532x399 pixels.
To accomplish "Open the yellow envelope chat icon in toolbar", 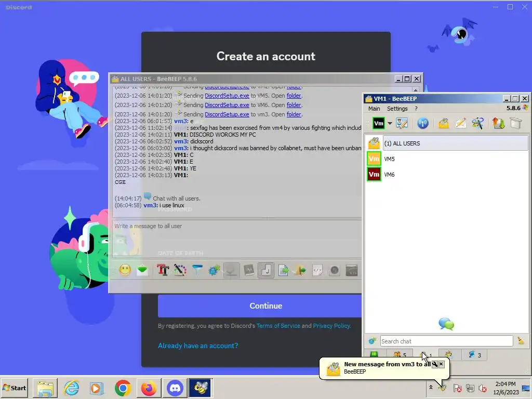I will point(444,124).
